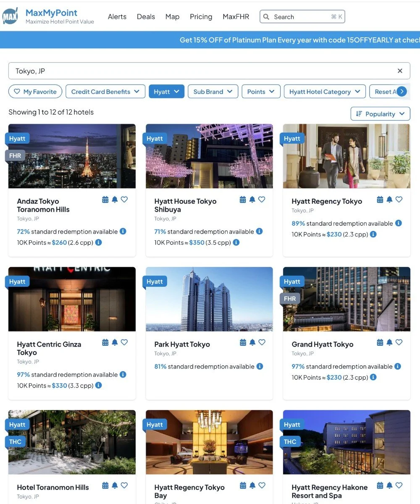Open the Points filter dropdown
This screenshot has width=420, height=504.
pos(261,92)
